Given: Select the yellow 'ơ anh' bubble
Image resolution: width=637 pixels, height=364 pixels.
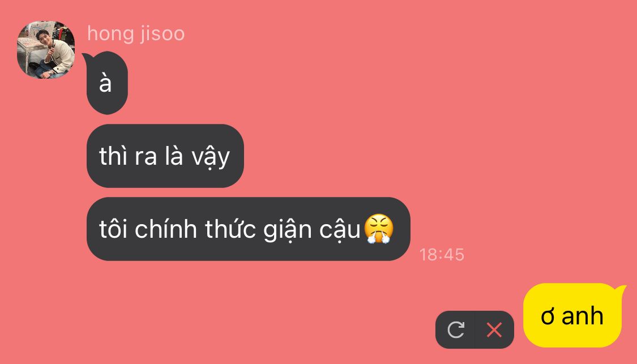Looking at the screenshot, I should pyautogui.click(x=572, y=315).
